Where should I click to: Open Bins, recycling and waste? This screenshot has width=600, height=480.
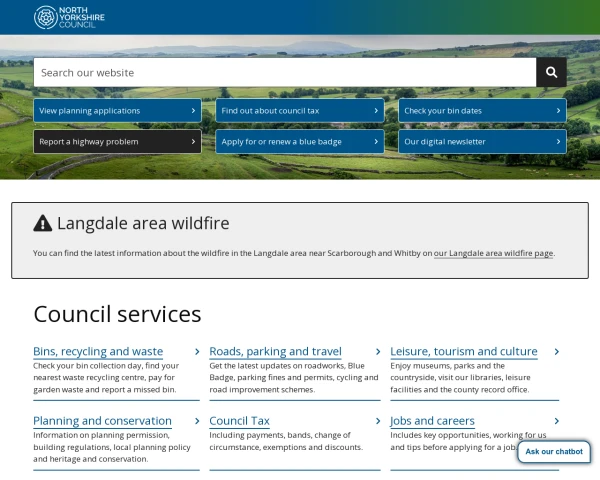click(x=98, y=351)
